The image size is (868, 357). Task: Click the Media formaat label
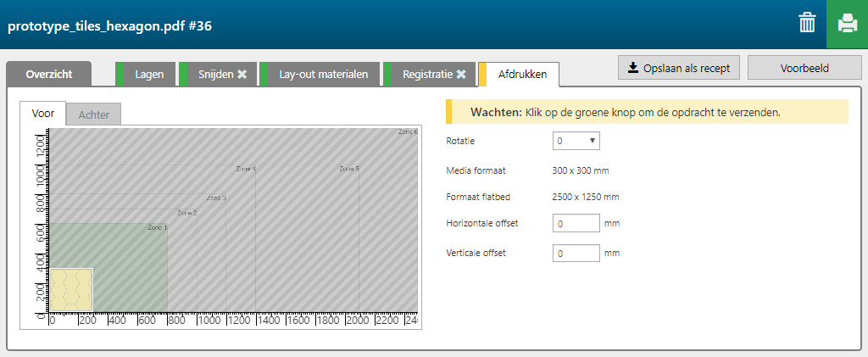(x=476, y=170)
